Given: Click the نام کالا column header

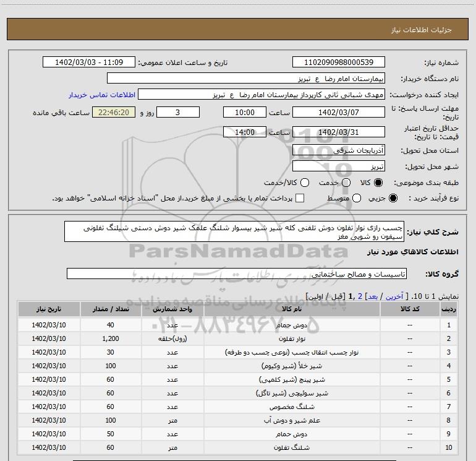Looking at the screenshot, I should 292,309.
